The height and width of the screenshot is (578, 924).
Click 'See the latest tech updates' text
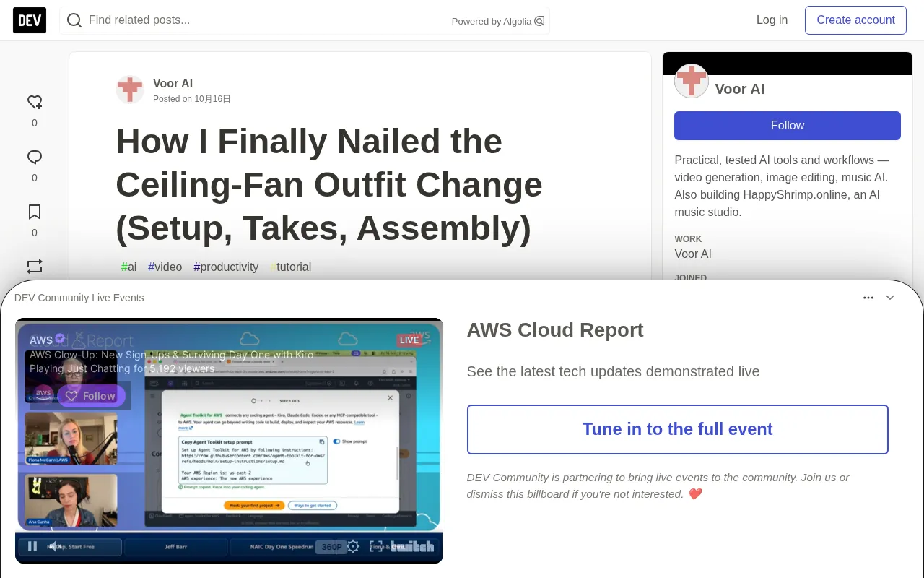[613, 371]
